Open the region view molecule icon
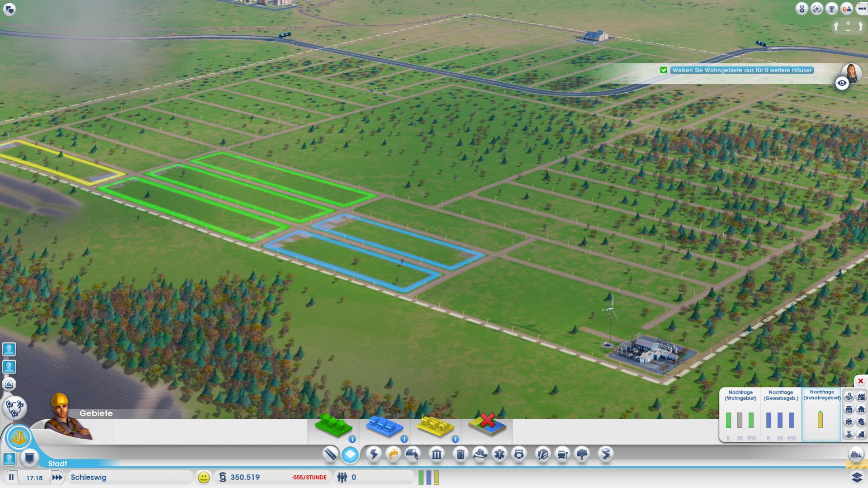This screenshot has height=488, width=868. coord(15,407)
